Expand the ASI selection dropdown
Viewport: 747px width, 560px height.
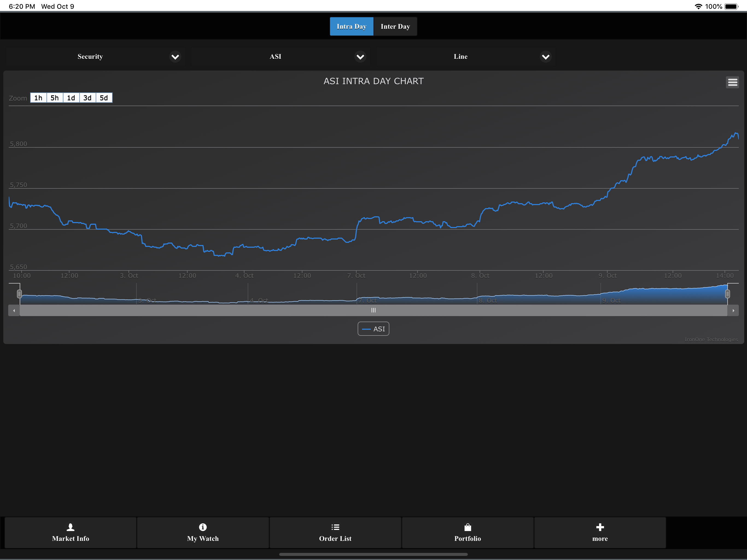360,57
